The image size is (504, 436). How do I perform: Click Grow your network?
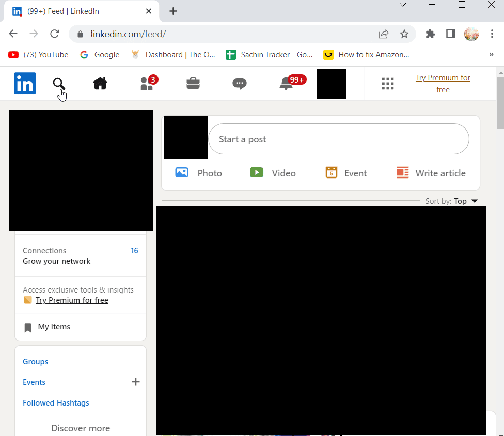[57, 261]
